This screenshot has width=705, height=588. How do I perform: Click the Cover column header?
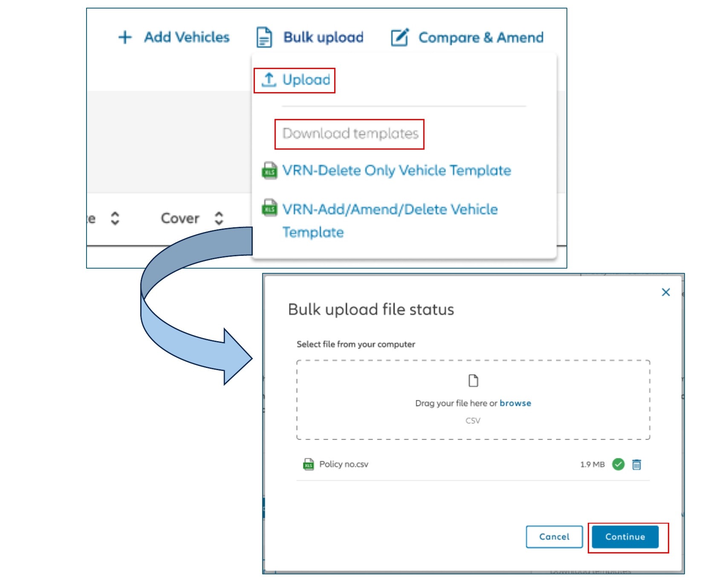point(180,218)
